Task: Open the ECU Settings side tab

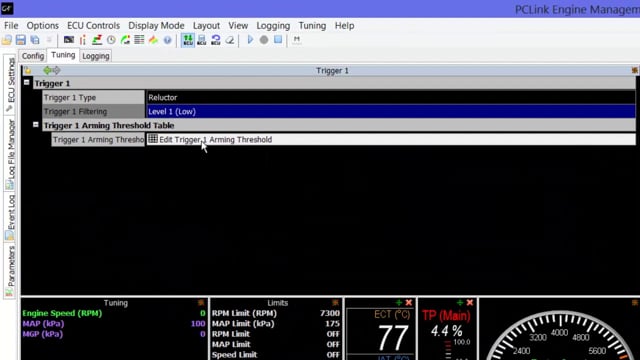Action: click(x=10, y=85)
